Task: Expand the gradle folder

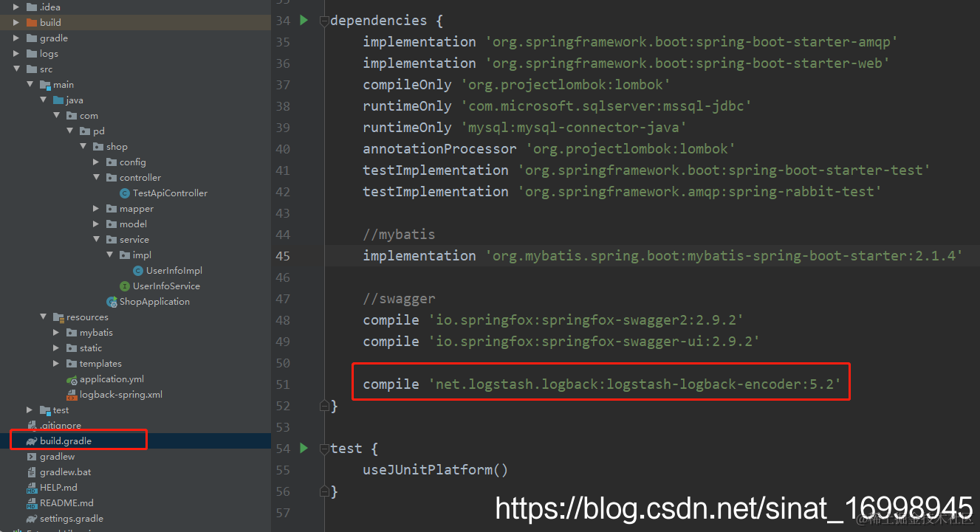Action: (17, 38)
